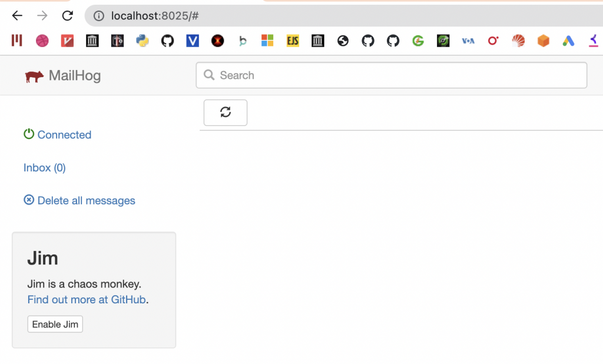This screenshot has height=364, width=603.
Task: Open Inbox (0)
Action: (45, 168)
